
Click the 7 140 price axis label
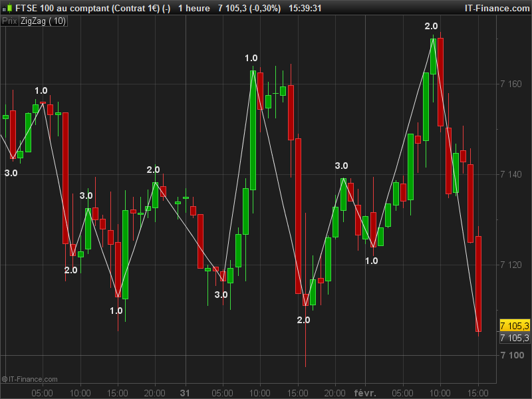(511, 174)
